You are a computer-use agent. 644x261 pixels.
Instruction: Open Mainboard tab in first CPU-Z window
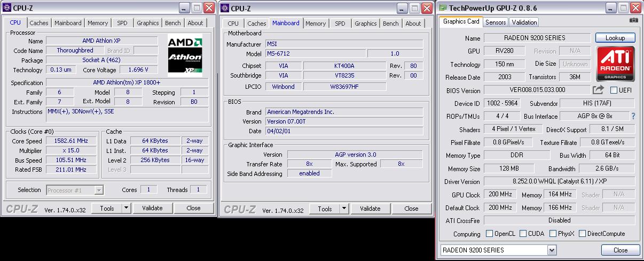click(68, 23)
